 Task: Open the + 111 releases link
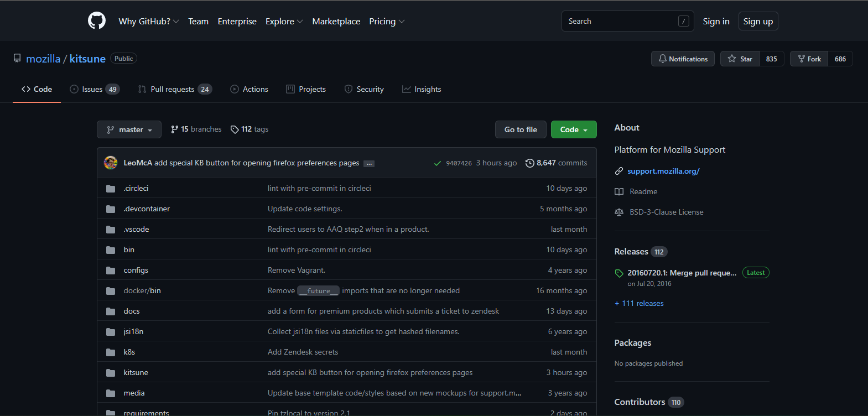[x=639, y=303]
